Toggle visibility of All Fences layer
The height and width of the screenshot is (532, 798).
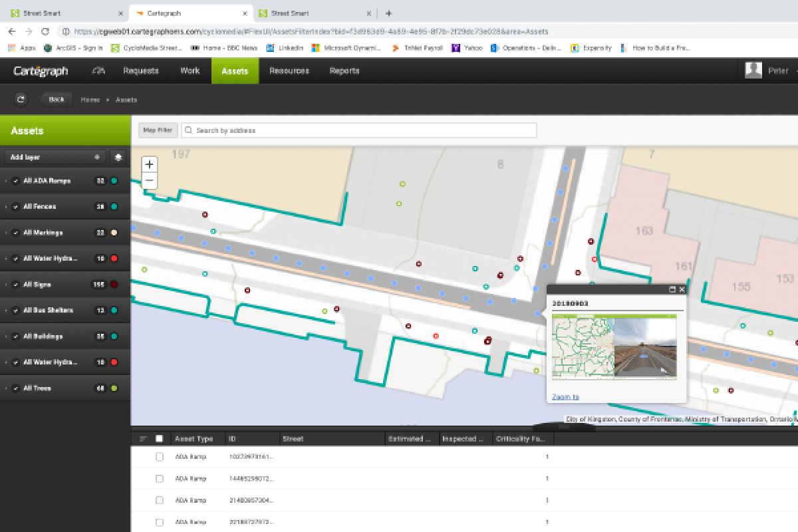click(15, 207)
